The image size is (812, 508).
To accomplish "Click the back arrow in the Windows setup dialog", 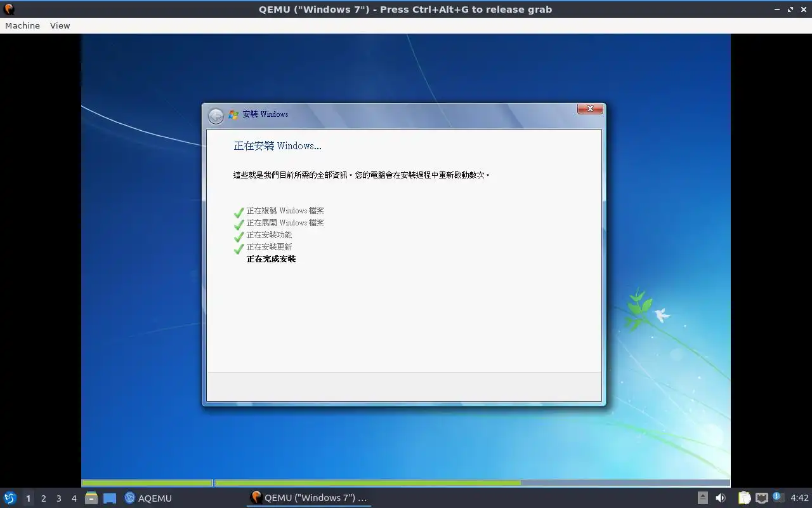I will pos(216,116).
